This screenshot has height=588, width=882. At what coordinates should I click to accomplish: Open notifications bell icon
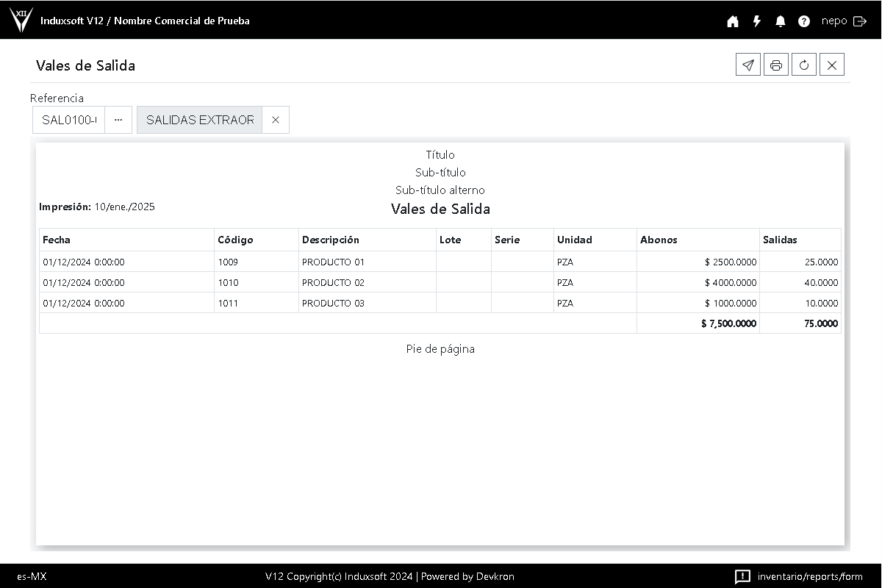781,21
